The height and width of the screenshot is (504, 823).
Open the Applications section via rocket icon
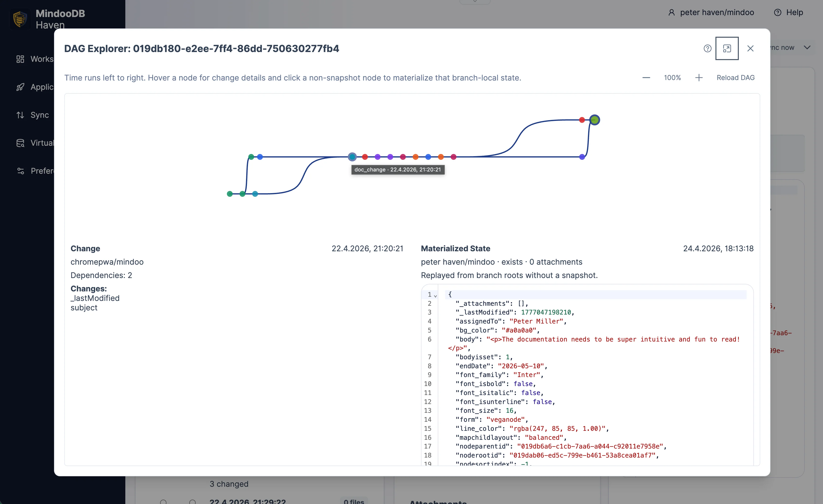coord(20,87)
